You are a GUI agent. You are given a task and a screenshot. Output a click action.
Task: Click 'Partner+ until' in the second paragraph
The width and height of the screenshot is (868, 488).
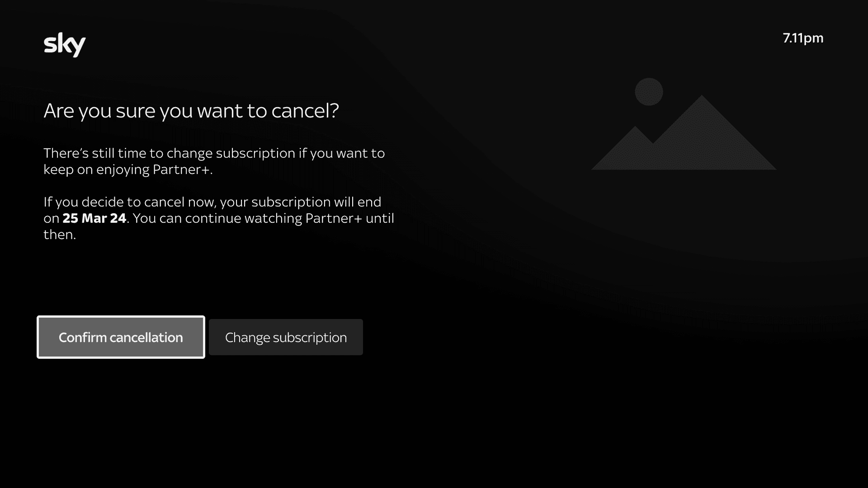tap(349, 218)
